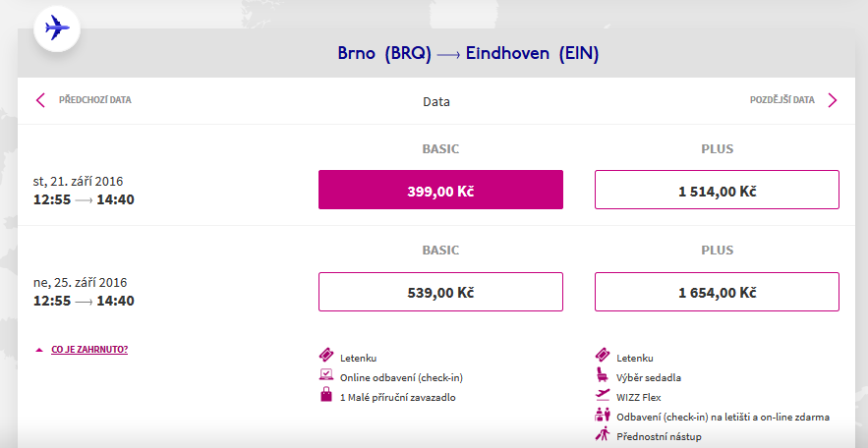The width and height of the screenshot is (868, 448).
Task: Click the WIZZ Flex plane icon
Action: pyautogui.click(x=603, y=394)
